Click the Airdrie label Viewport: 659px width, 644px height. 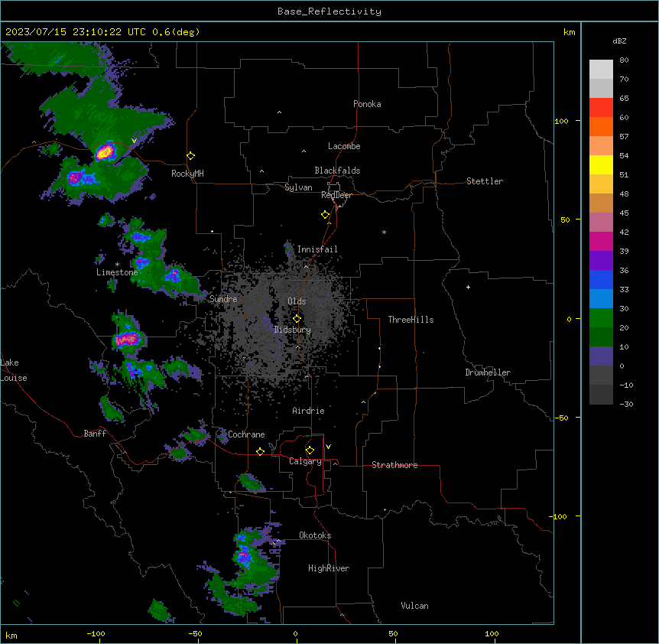(x=309, y=411)
